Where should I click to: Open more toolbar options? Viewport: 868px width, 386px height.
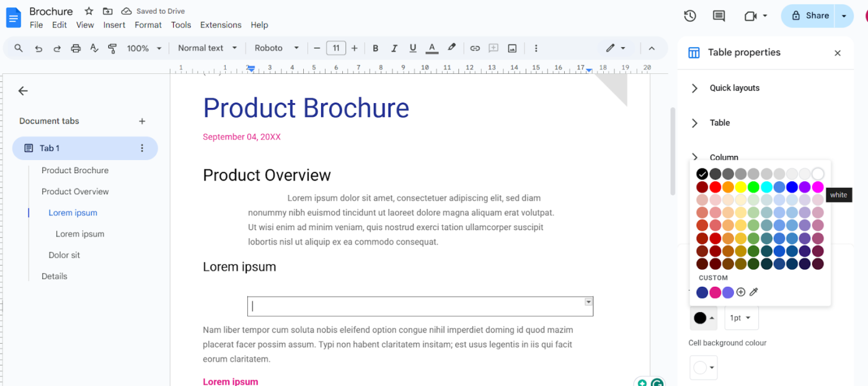[536, 48]
